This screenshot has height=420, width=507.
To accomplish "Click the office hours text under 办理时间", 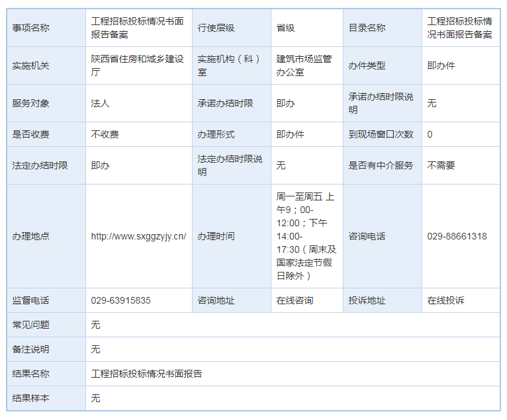I will [306, 236].
